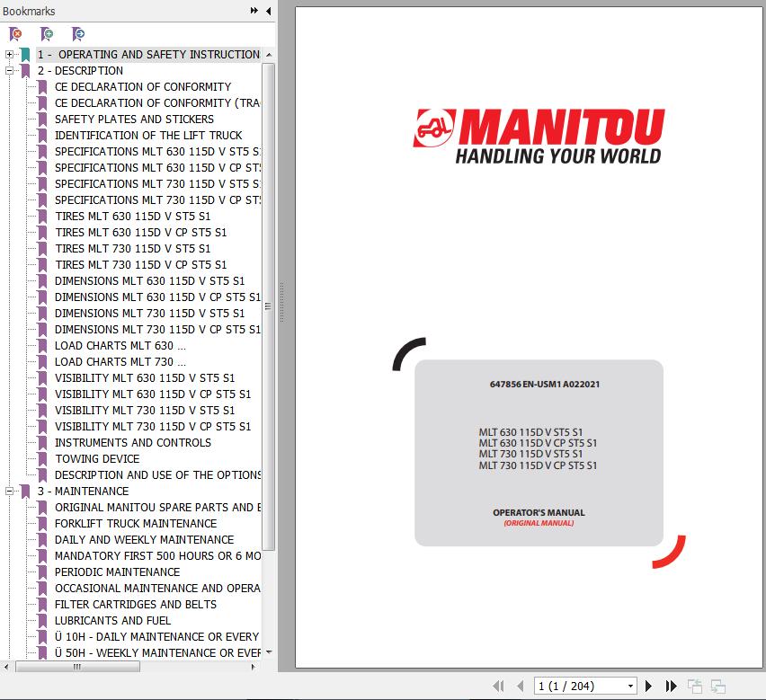The height and width of the screenshot is (700, 766).
Task: Open FILTER CARTRIDGES AND BELTS bookmark
Action: [x=136, y=605]
